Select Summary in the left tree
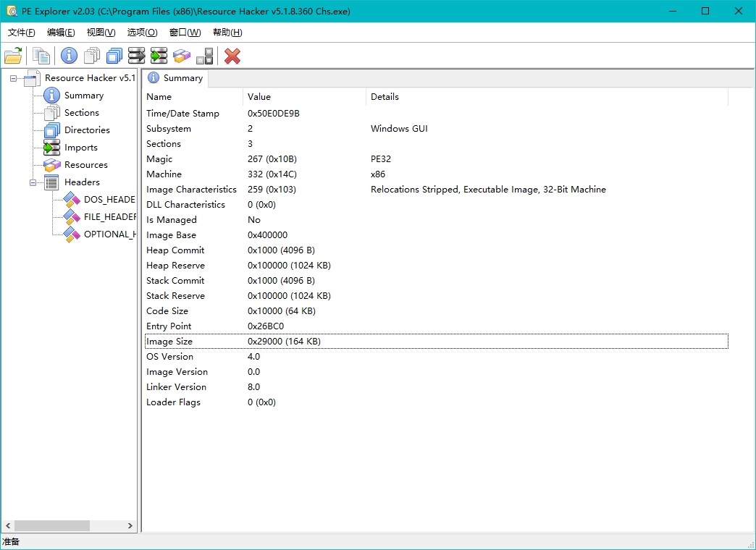The height and width of the screenshot is (550, 756). coord(83,96)
